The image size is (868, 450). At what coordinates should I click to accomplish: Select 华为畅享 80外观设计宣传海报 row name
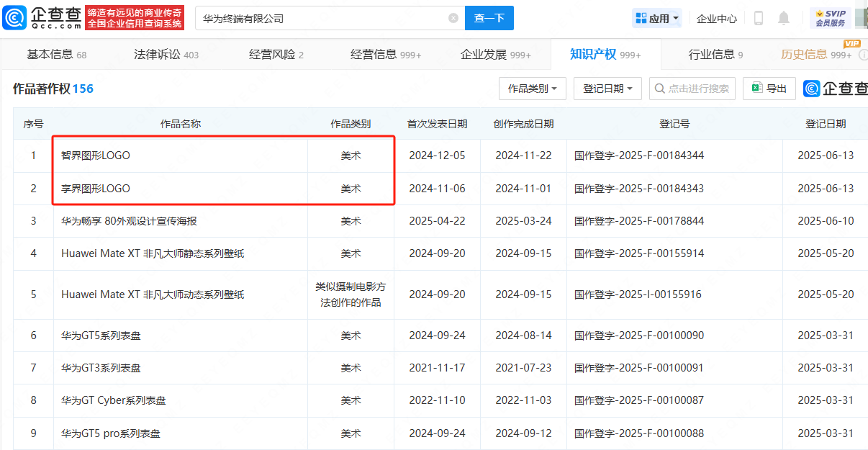129,221
